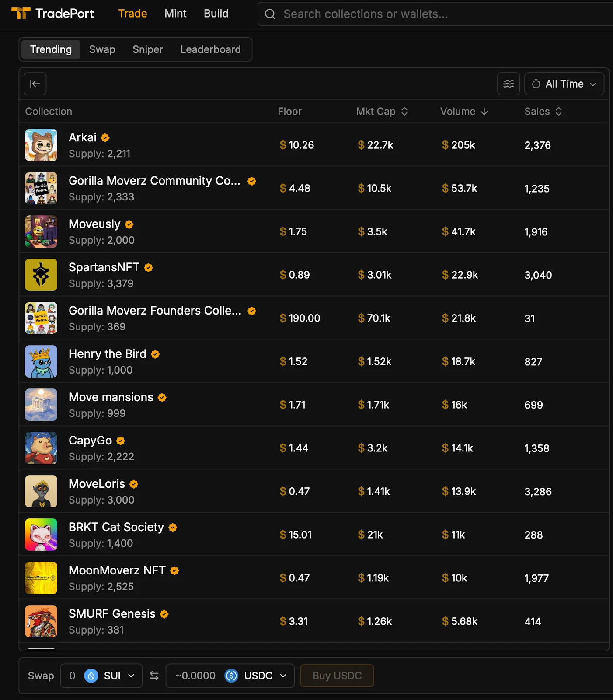Open the SpartansNFT collection link
Image resolution: width=613 pixels, height=700 pixels.
coord(104,267)
